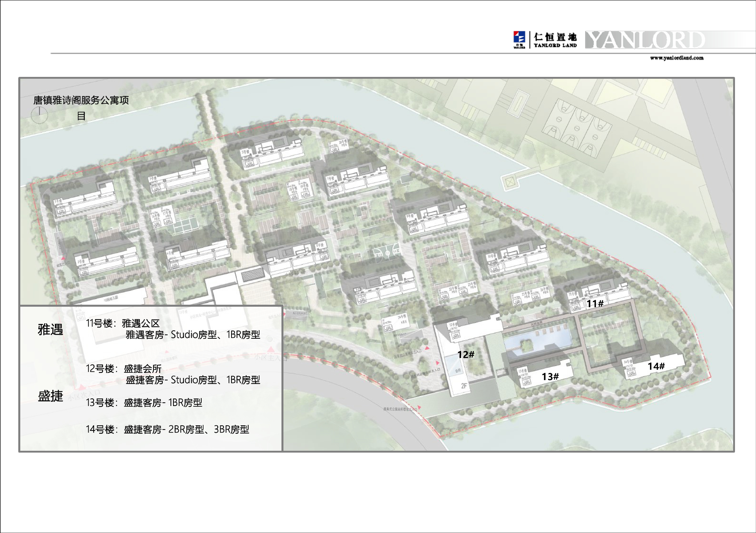This screenshot has width=756, height=533.
Task: Open the www.yanlordland.com link
Action: point(677,58)
